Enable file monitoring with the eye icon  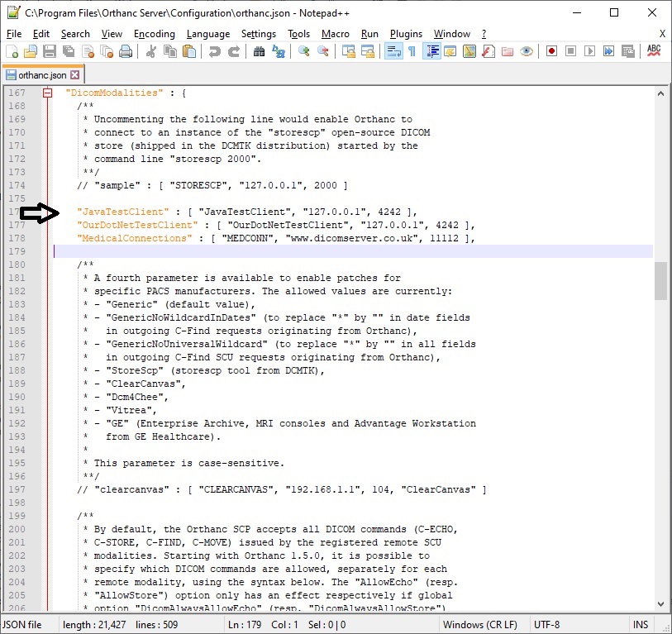pyautogui.click(x=527, y=50)
